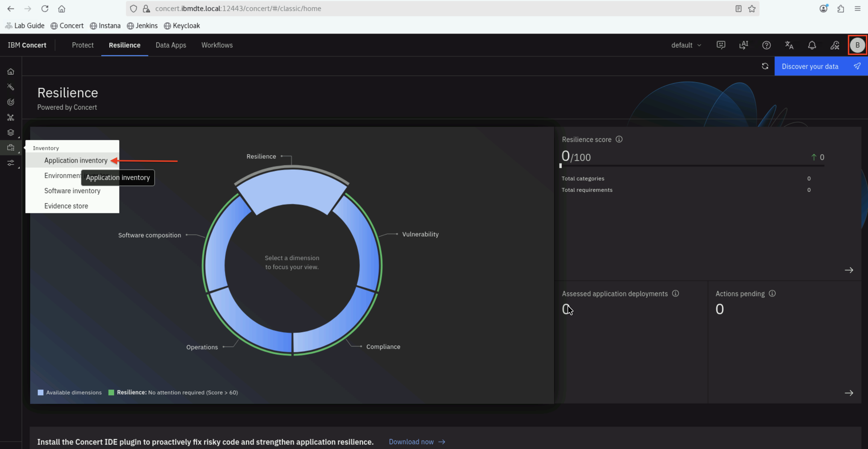Expand the default workspace dropdown

(686, 45)
